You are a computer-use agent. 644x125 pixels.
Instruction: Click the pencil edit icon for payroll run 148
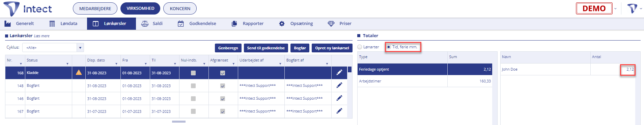click(339, 85)
